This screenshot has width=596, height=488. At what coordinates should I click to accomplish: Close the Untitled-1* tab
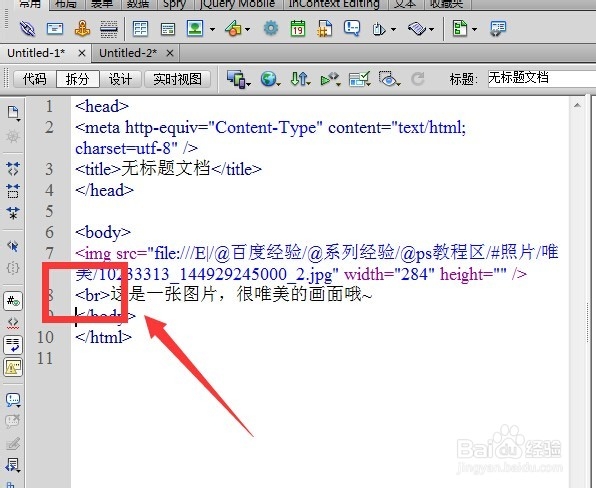point(81,53)
